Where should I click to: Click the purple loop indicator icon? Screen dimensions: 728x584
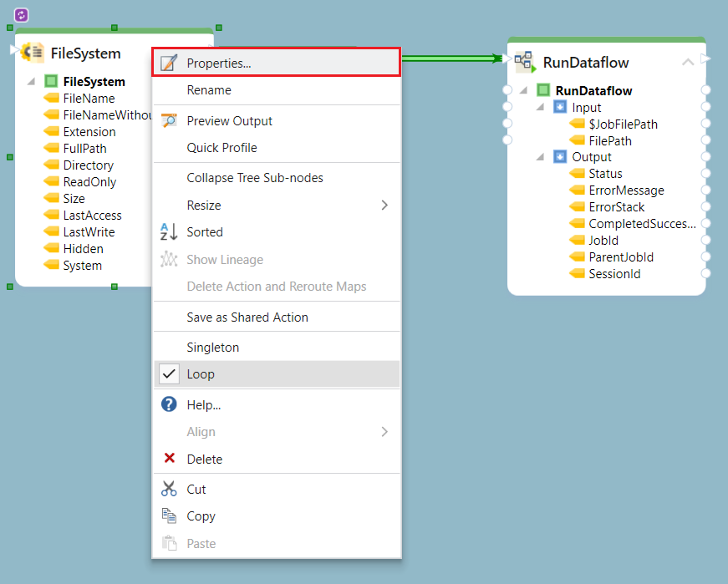(x=22, y=15)
